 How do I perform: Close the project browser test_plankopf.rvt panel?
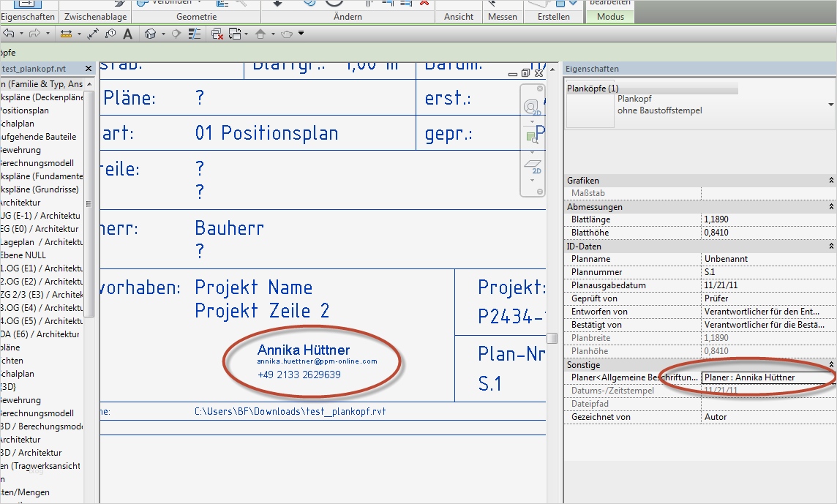(x=89, y=68)
